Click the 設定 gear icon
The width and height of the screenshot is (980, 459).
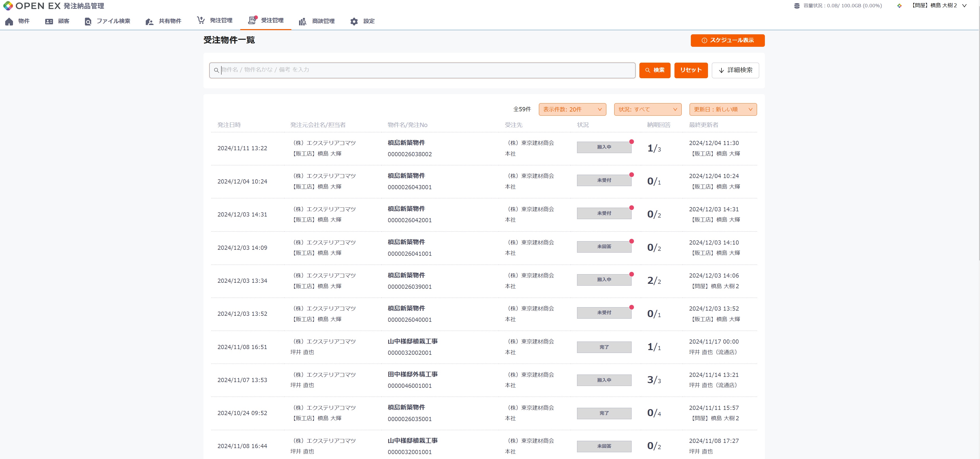[x=354, y=21]
